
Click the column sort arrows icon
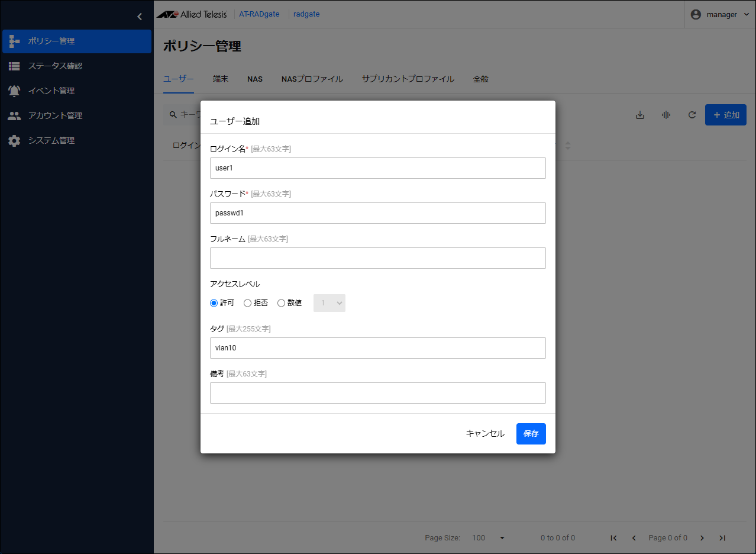tap(568, 146)
